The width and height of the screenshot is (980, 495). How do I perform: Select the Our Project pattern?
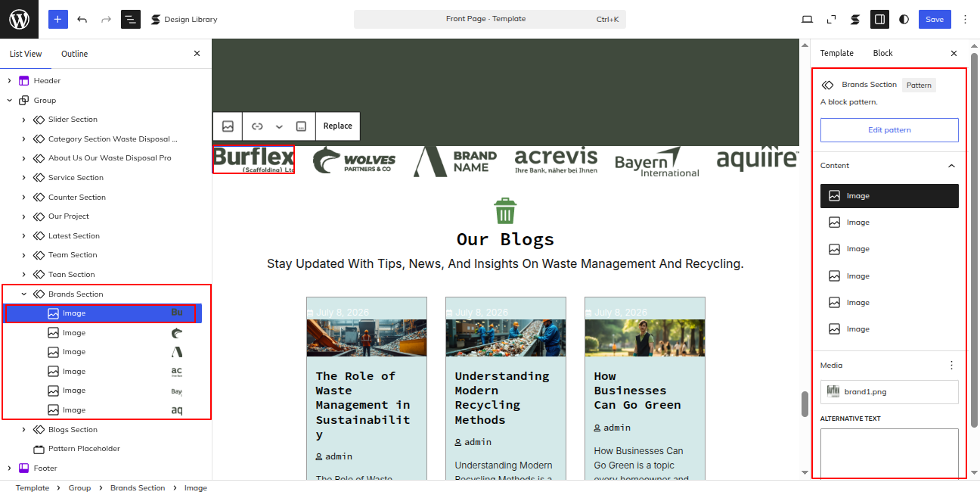click(x=69, y=216)
